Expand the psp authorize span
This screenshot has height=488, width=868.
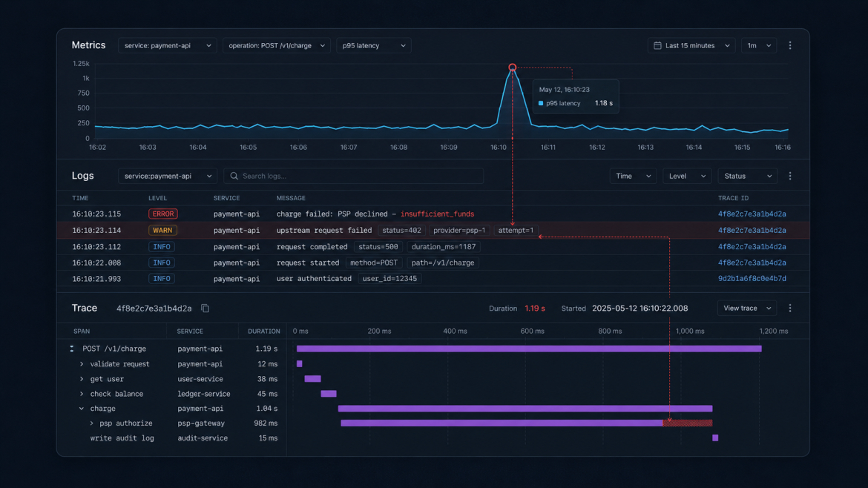coord(91,423)
